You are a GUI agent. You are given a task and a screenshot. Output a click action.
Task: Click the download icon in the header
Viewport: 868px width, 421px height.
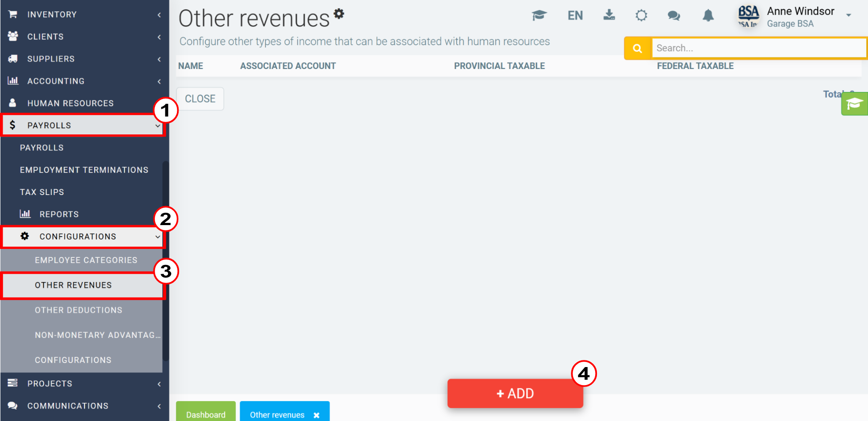(609, 15)
